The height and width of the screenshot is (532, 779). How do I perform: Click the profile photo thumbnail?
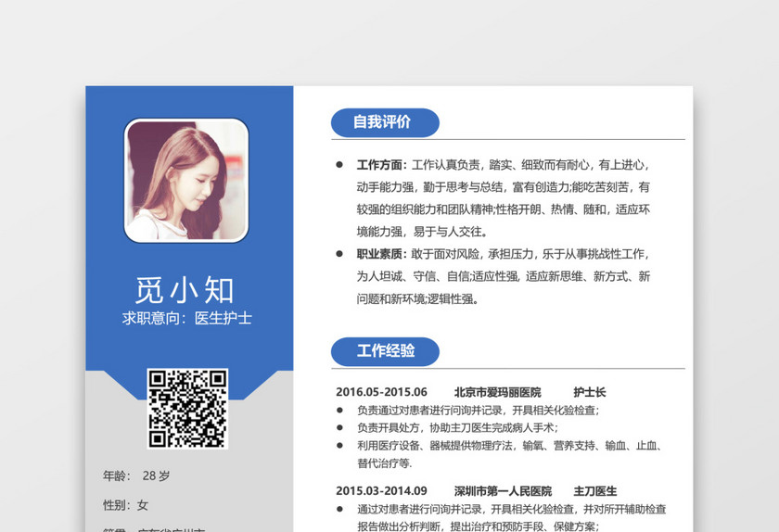point(186,181)
